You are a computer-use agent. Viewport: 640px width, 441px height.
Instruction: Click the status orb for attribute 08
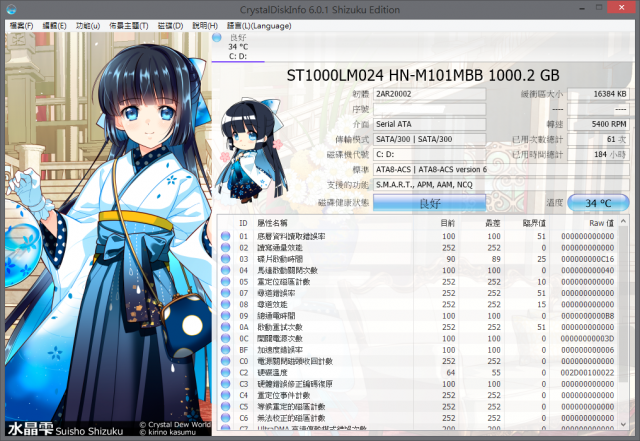tap(225, 304)
